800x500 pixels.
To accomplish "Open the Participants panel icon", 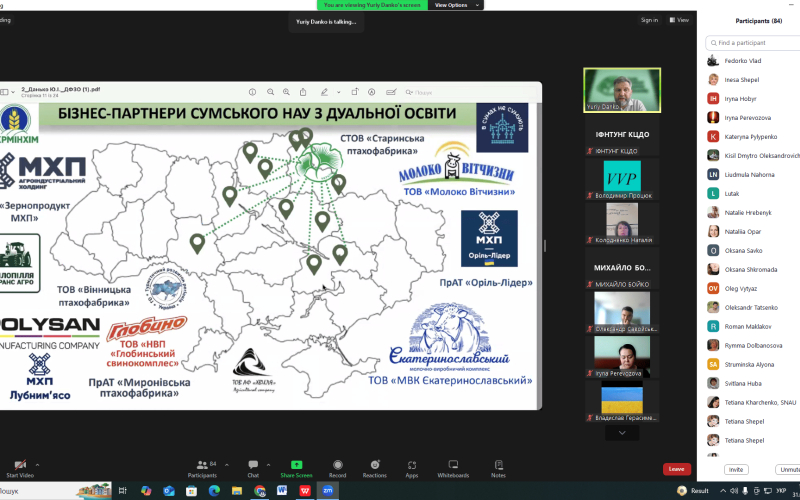I will (x=203, y=465).
